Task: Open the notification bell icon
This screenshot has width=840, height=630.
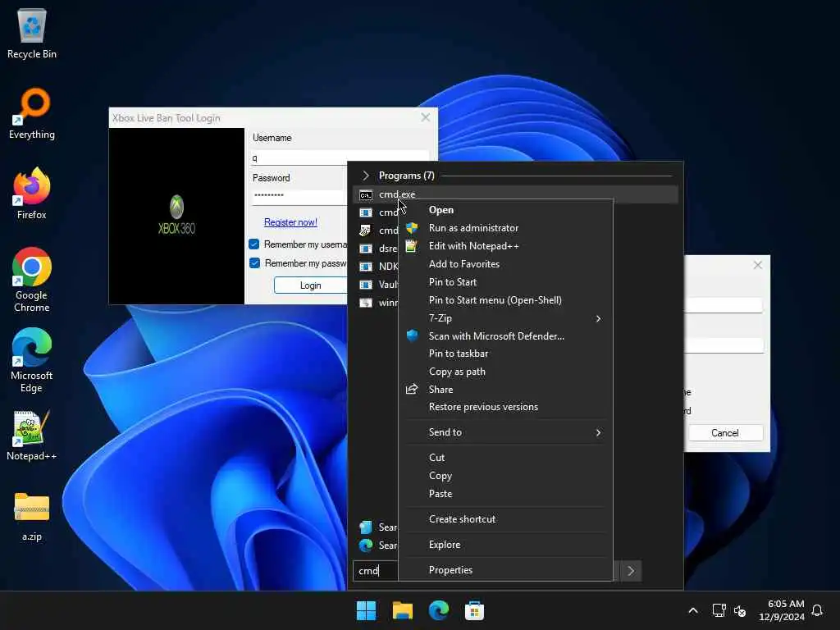Action: 817,610
